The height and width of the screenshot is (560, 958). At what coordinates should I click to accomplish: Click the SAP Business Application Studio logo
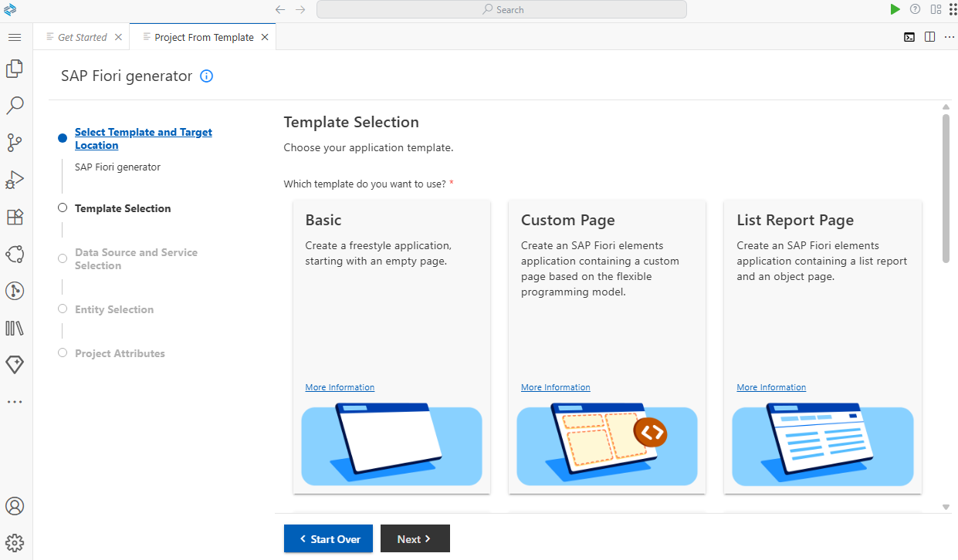coord(10,9)
